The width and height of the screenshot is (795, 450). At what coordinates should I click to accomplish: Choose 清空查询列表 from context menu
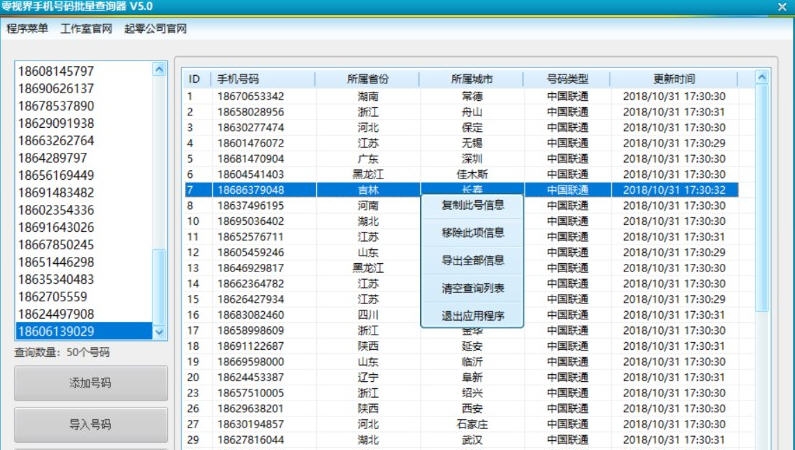[x=473, y=288]
